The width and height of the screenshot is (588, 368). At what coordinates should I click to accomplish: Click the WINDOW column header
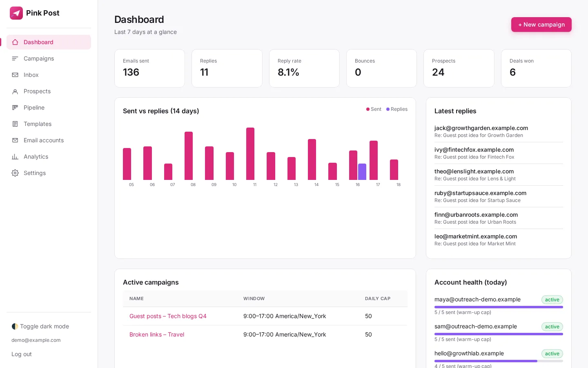254,298
